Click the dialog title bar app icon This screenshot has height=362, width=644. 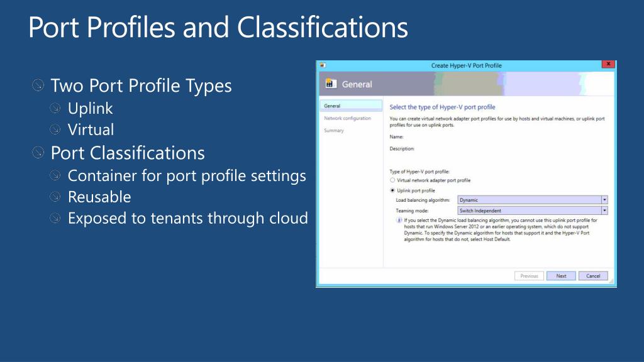[x=323, y=65]
